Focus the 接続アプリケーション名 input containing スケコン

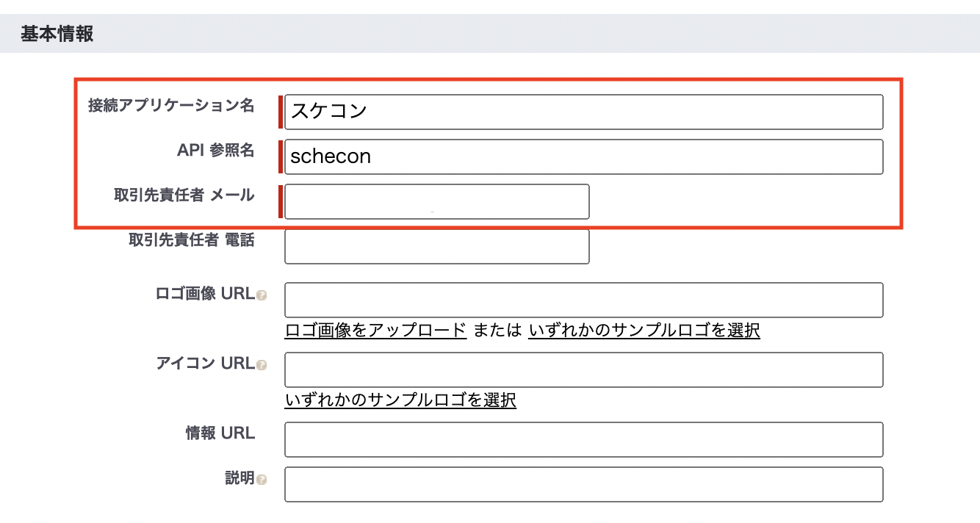583,112
